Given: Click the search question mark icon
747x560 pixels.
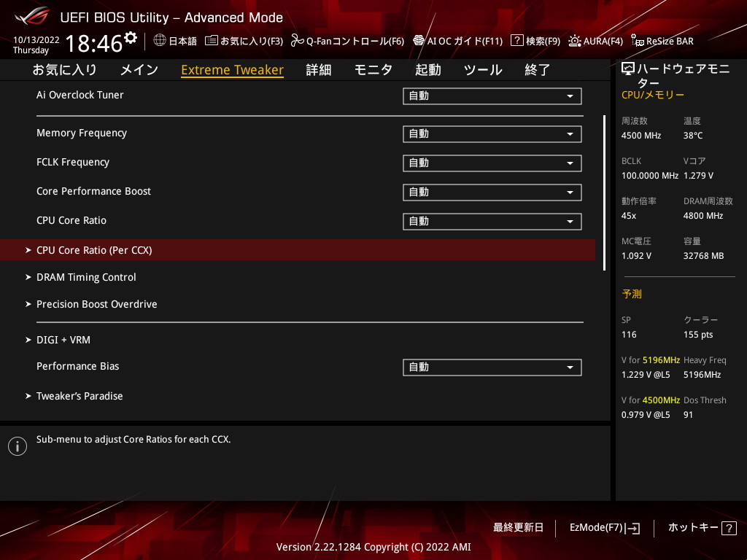Looking at the screenshot, I should coord(517,41).
